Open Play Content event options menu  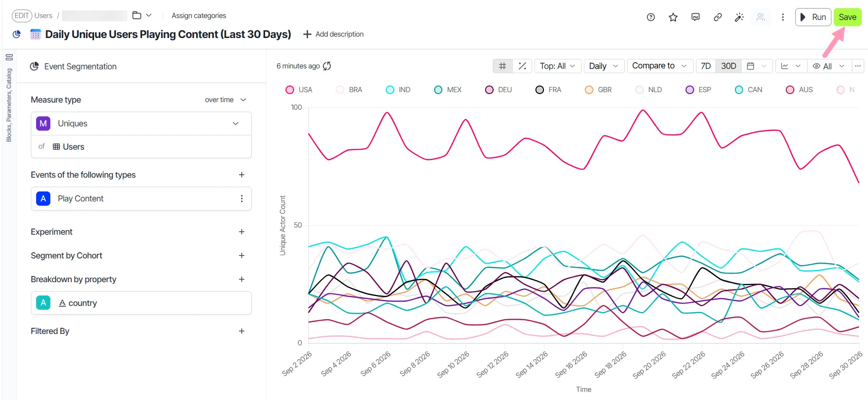click(242, 199)
